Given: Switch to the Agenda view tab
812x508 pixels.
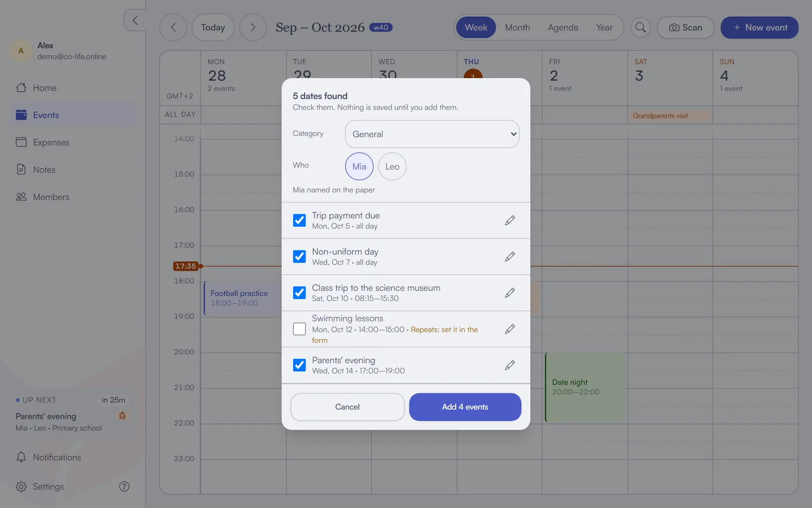Looking at the screenshot, I should [563, 27].
